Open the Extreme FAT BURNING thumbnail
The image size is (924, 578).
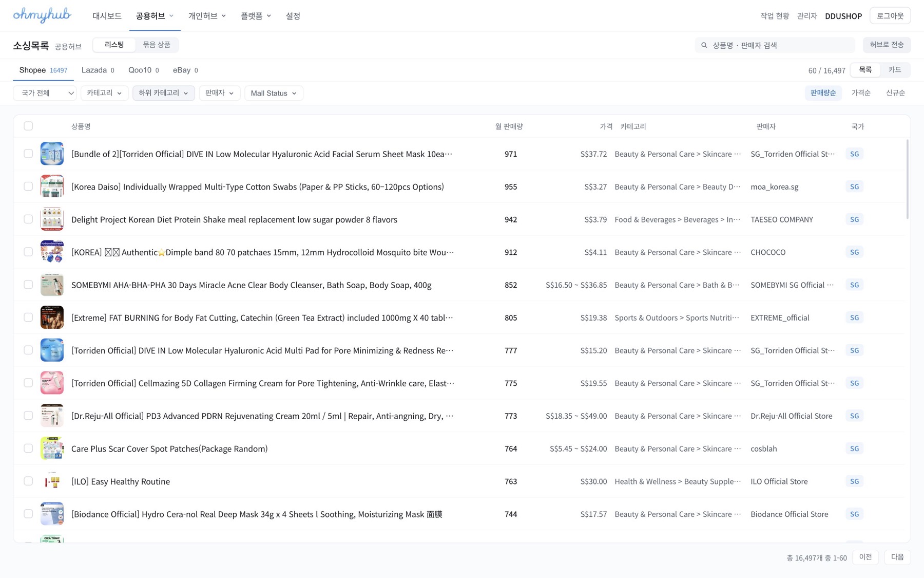tap(52, 318)
